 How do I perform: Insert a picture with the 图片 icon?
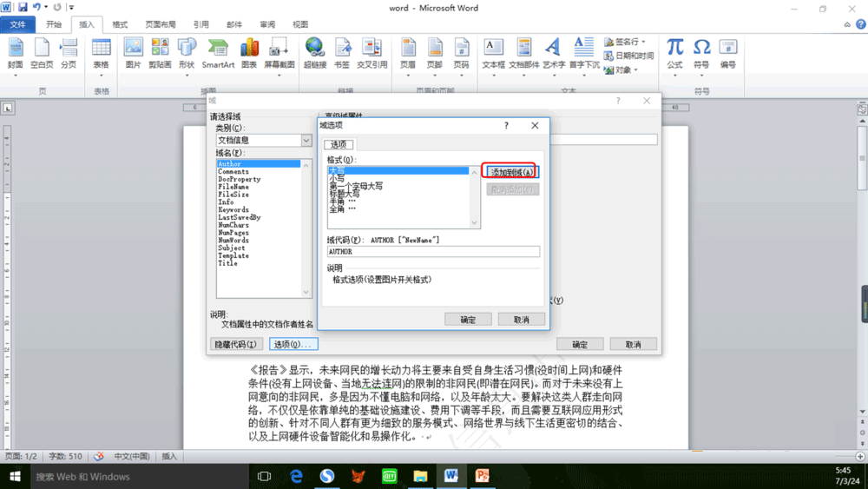(133, 52)
